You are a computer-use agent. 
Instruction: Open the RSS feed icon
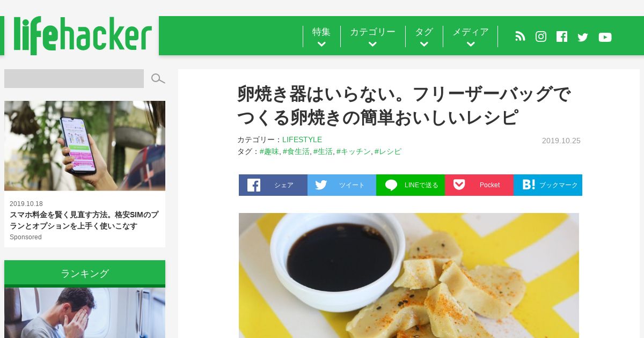tap(520, 36)
